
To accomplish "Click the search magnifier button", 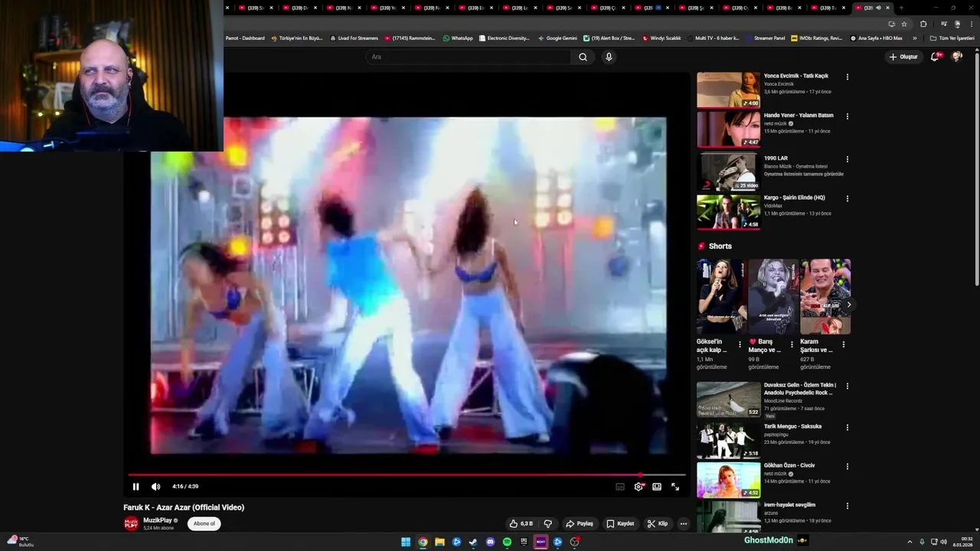I will coord(583,57).
